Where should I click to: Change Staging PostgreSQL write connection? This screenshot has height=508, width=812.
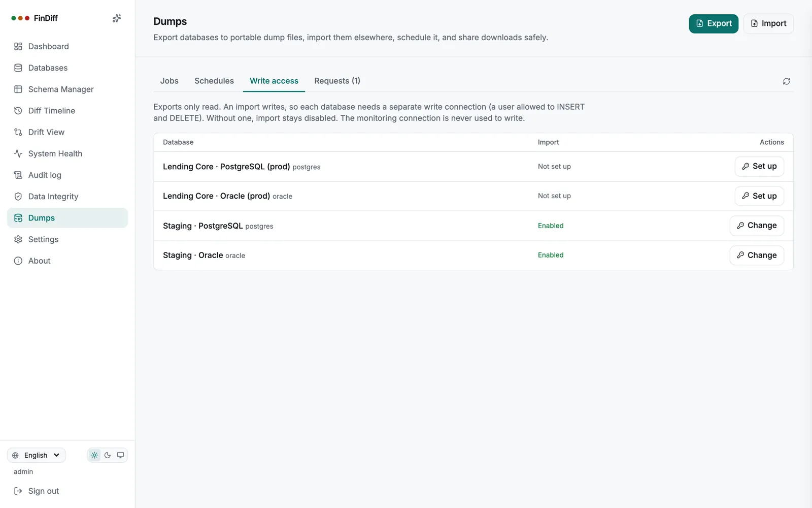coord(757,226)
